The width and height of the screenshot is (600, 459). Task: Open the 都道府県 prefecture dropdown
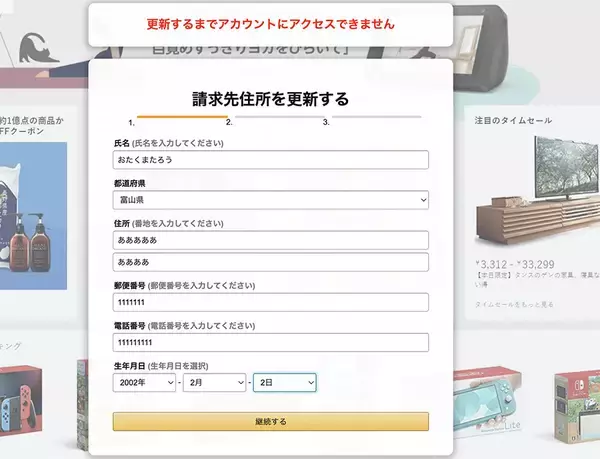[271, 200]
